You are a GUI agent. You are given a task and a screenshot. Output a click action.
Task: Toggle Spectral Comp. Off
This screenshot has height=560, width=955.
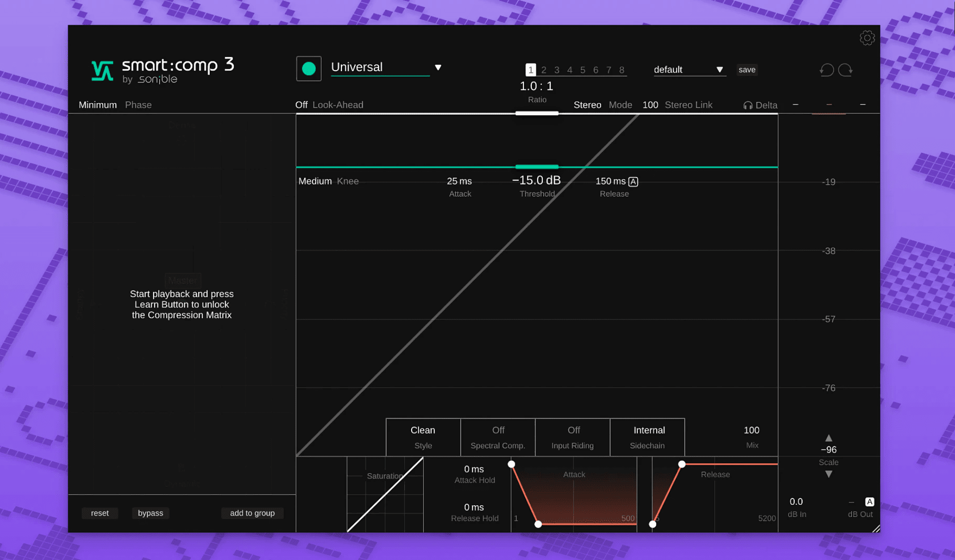pos(498,437)
